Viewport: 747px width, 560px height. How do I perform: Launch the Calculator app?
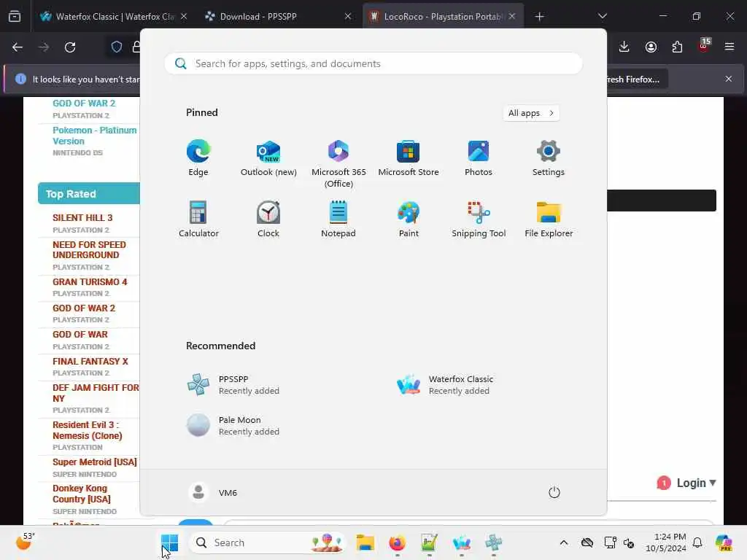(x=198, y=219)
